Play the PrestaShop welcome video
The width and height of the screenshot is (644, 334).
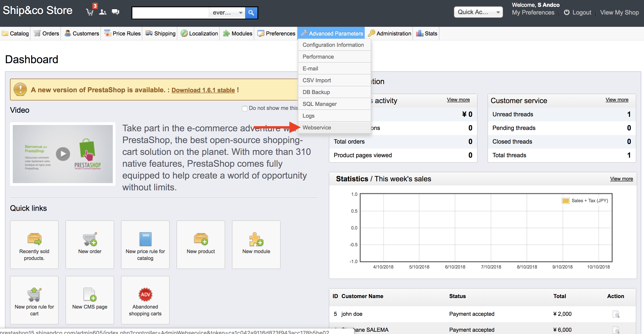(63, 154)
